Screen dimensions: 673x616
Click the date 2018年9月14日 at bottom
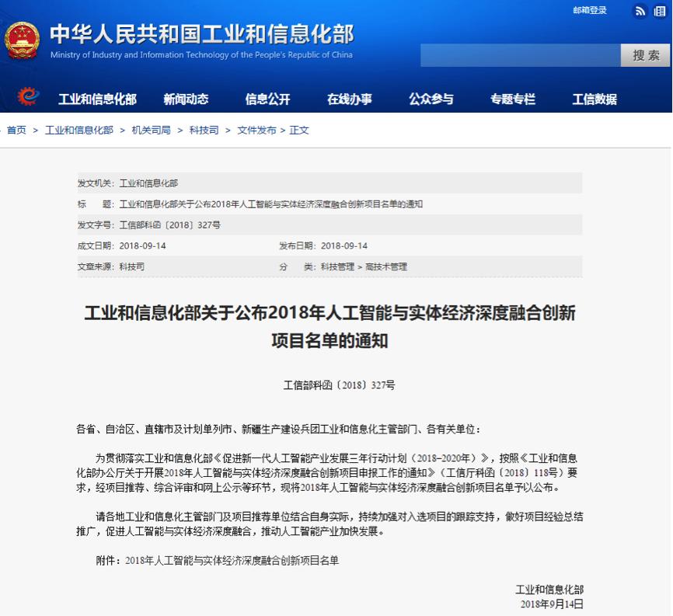552,604
